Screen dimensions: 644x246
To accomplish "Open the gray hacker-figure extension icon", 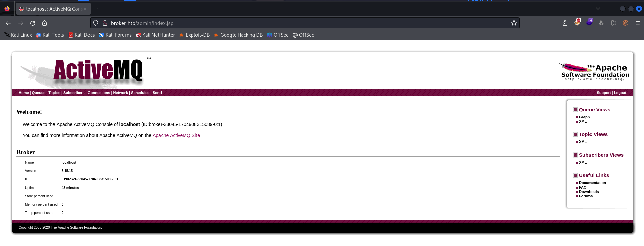I will 601,23.
